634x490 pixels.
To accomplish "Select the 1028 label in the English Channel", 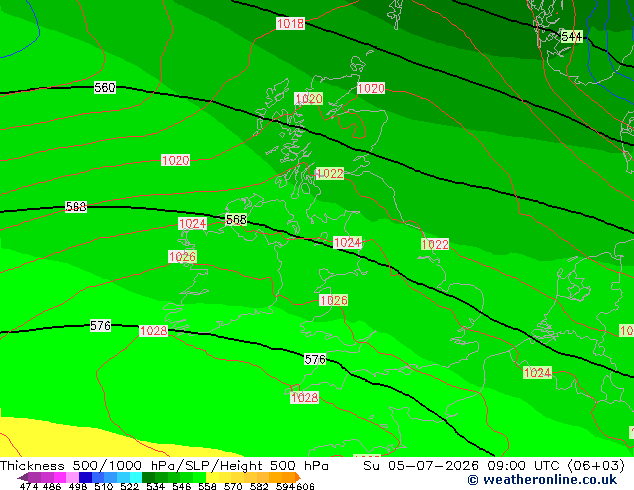I will coord(304,397).
